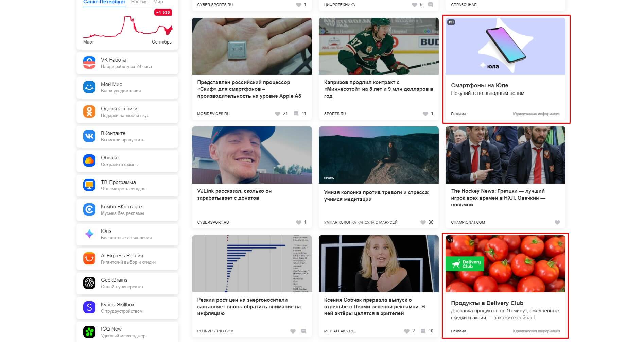Switch to the Санкт-Петербург tab
This screenshot has height=342, width=644.
[x=104, y=2]
